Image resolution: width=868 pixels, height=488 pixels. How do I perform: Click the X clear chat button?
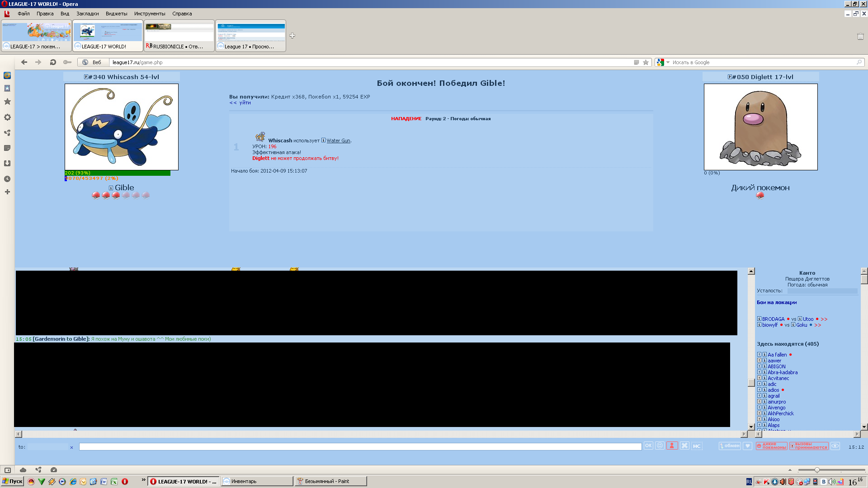[685, 446]
